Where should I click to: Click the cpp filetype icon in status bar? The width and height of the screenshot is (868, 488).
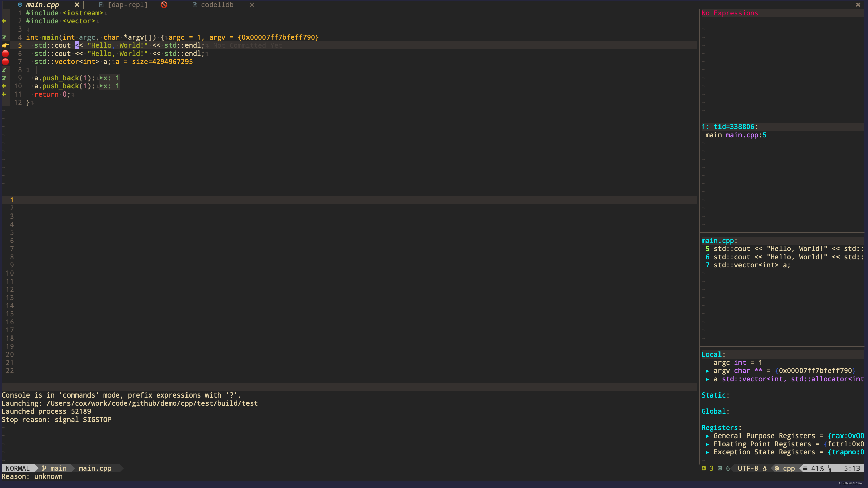click(777, 468)
